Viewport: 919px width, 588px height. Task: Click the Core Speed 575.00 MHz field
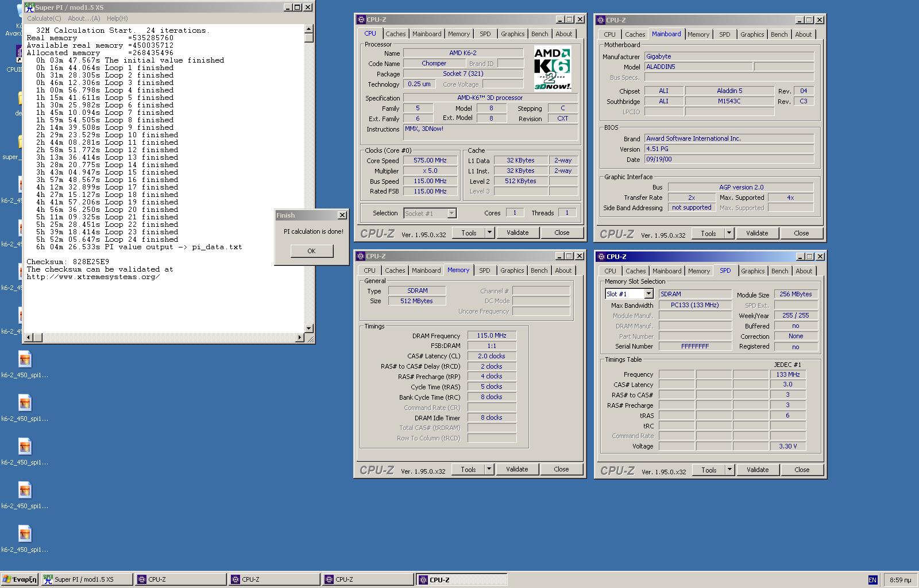pos(430,161)
